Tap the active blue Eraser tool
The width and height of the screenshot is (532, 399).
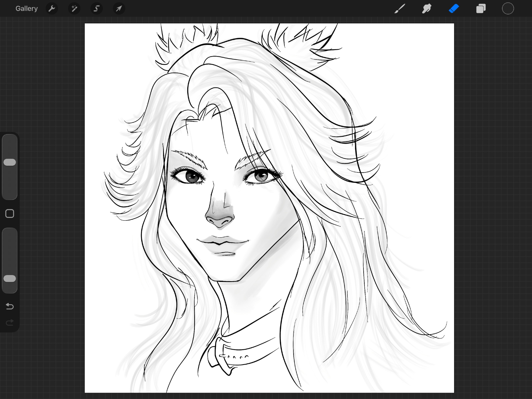tap(454, 9)
